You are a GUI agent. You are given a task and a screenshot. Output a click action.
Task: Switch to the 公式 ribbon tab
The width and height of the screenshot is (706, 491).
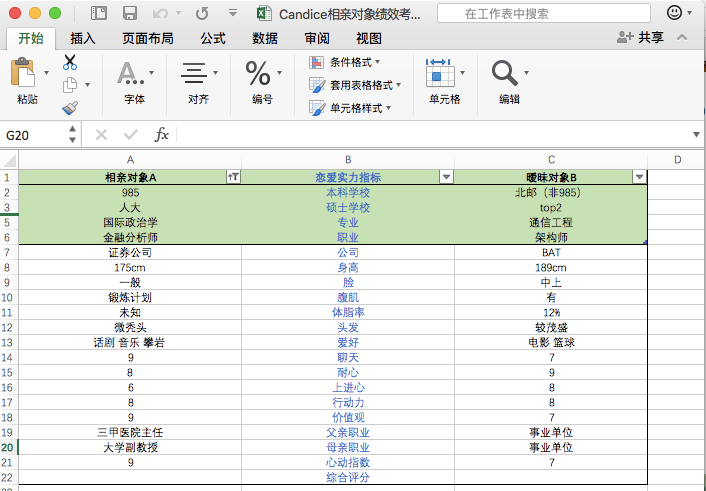coord(213,38)
